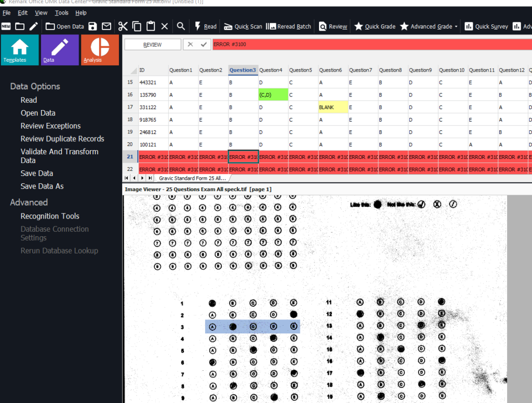
Task: Cancel the cell edit with the X button
Action: [x=190, y=45]
